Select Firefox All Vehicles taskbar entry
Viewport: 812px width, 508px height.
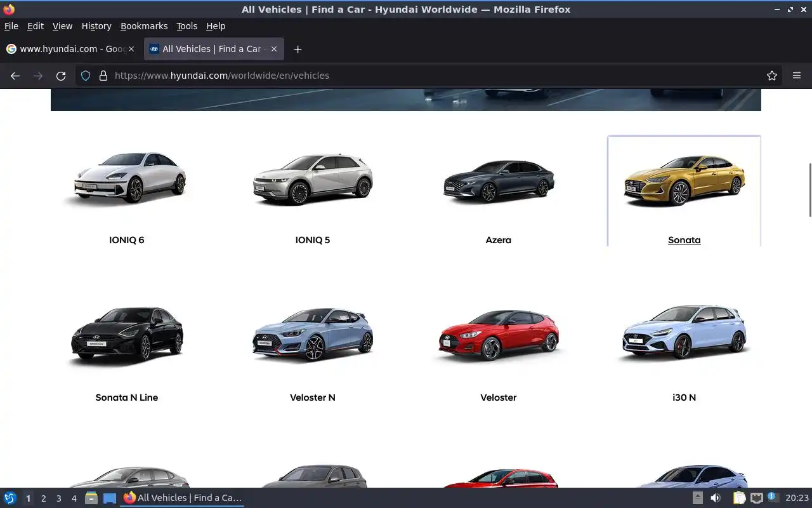[183, 498]
